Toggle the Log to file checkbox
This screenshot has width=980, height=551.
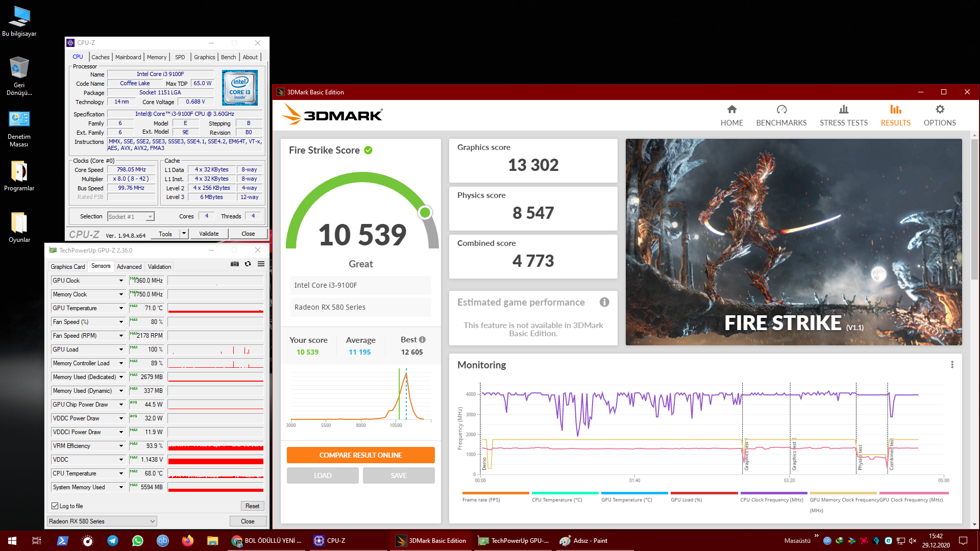55,506
